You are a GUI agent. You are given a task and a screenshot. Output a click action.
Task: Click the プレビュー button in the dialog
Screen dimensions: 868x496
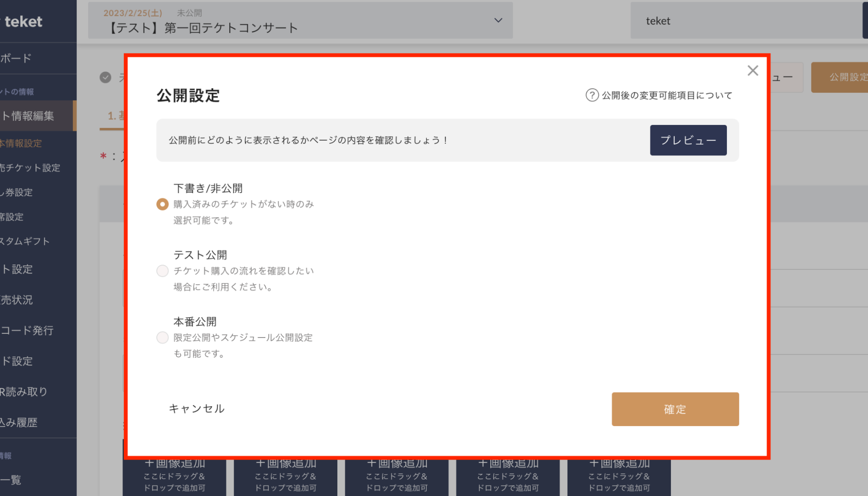(688, 140)
